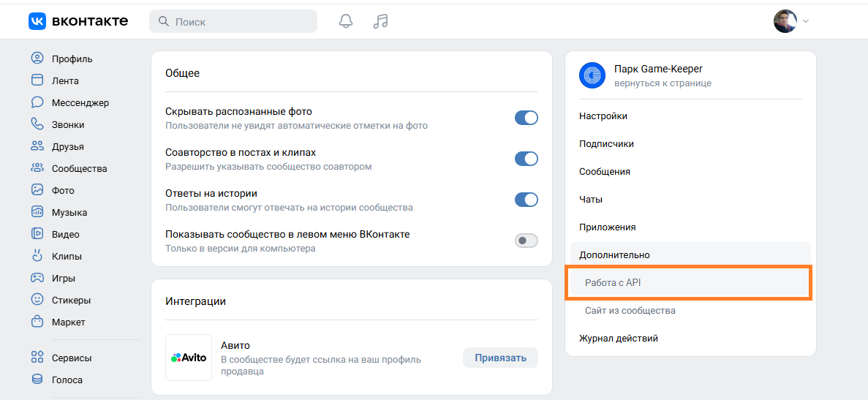
Task: Open Журнал действий menu item
Action: [x=619, y=339]
